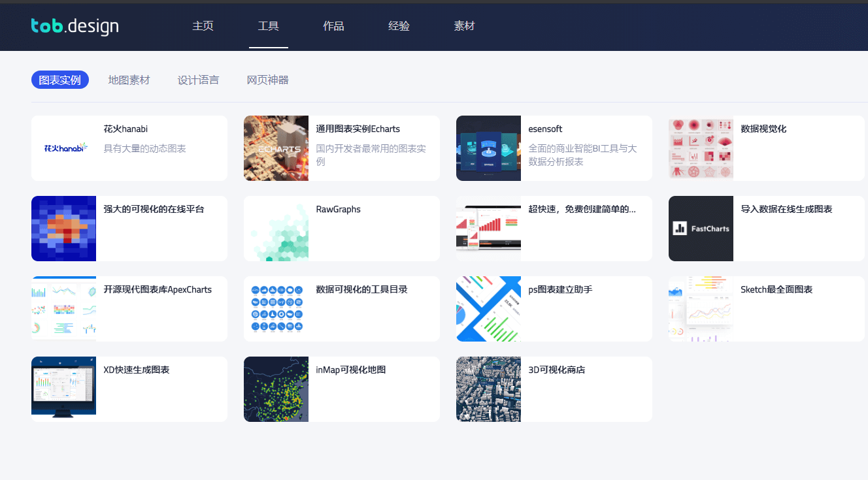Open the 素材 nav item

point(464,26)
